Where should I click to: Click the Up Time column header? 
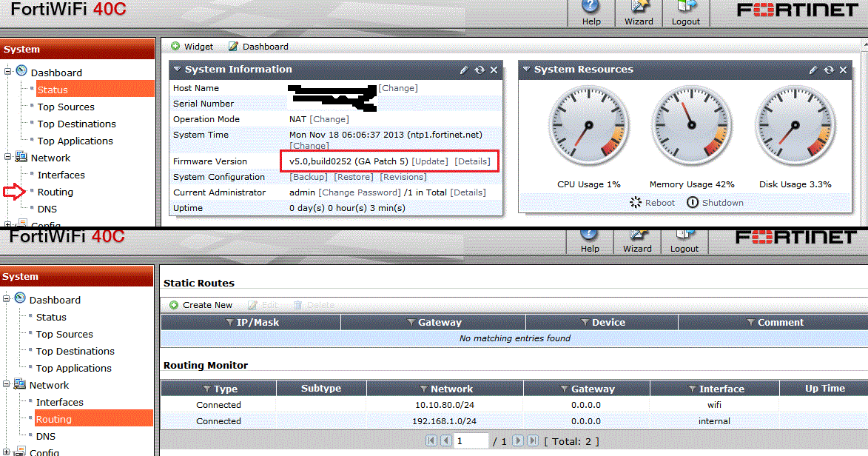point(824,389)
